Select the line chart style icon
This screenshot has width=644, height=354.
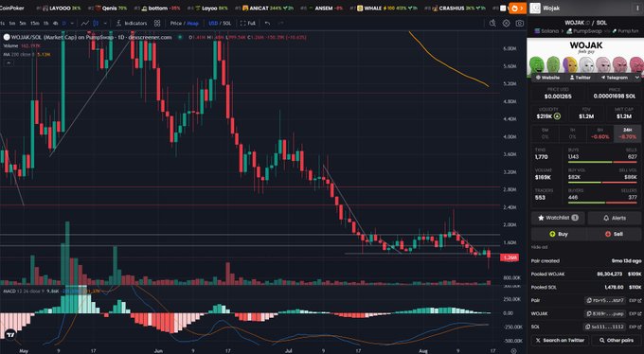coord(85,24)
